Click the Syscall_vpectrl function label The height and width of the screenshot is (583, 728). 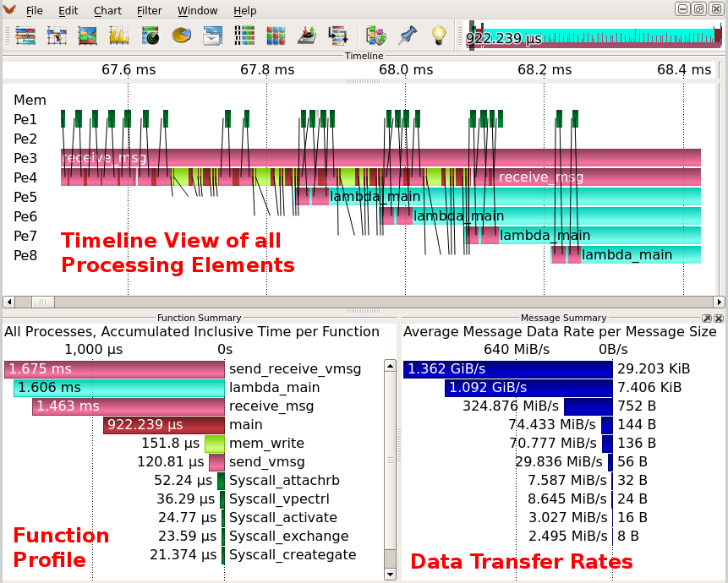click(x=279, y=499)
